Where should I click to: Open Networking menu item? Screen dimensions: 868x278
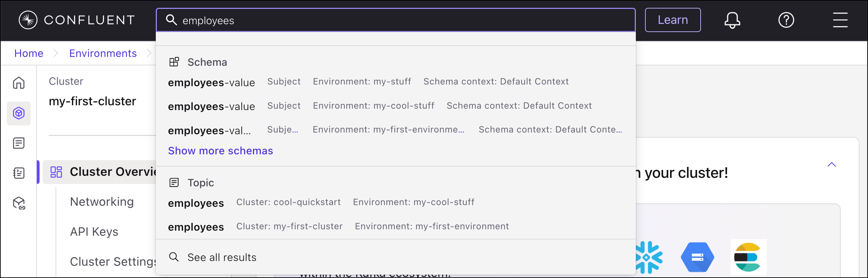[102, 202]
